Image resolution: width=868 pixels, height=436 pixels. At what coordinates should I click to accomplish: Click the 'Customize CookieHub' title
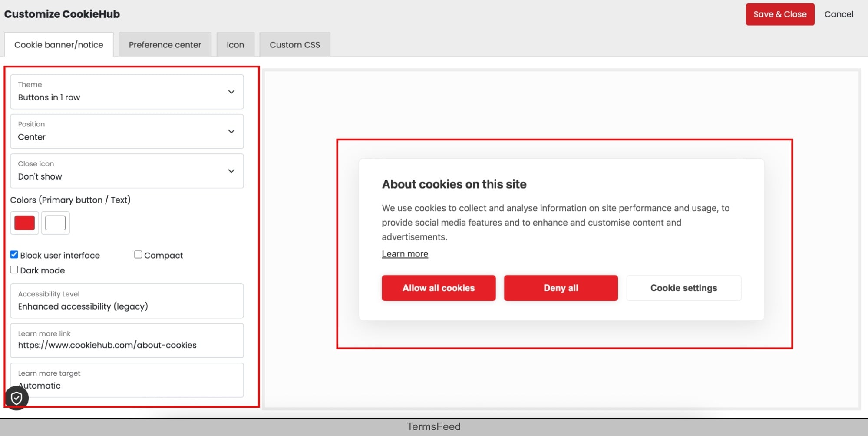click(x=62, y=14)
